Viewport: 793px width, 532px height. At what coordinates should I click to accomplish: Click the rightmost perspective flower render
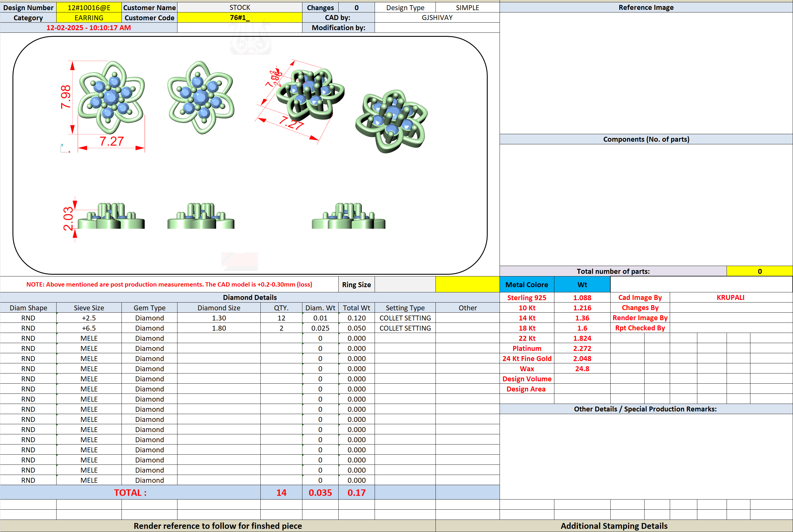click(391, 121)
